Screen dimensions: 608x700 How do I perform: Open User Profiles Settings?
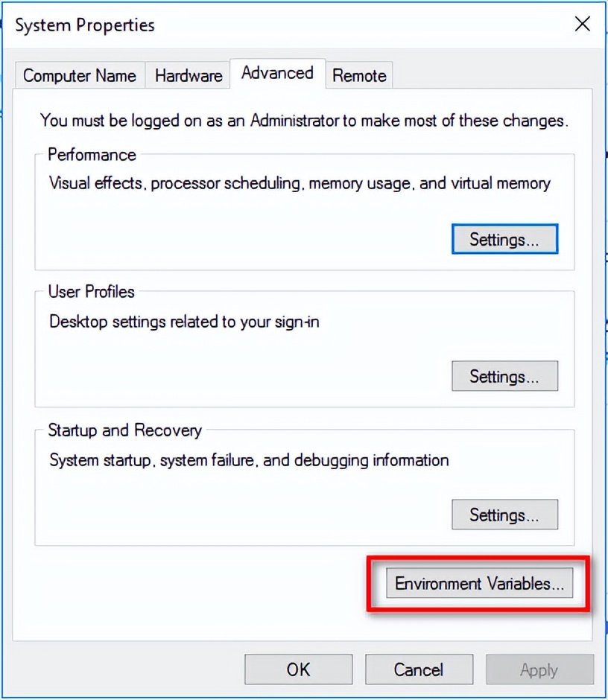(x=504, y=376)
